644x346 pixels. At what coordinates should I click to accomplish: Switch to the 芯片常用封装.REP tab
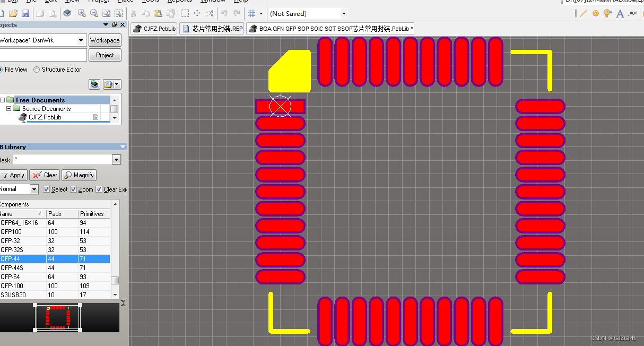coord(212,29)
